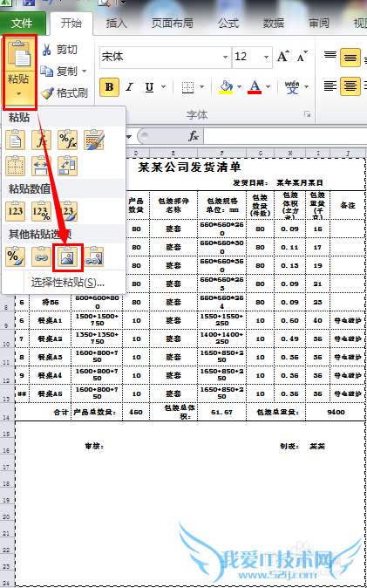Toggle Underline formatting

click(x=150, y=87)
